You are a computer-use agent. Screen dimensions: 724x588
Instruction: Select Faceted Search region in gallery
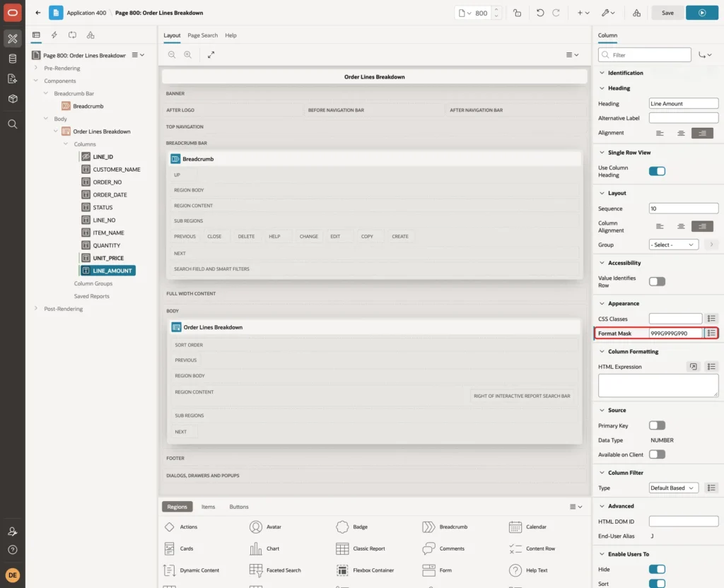pos(275,570)
